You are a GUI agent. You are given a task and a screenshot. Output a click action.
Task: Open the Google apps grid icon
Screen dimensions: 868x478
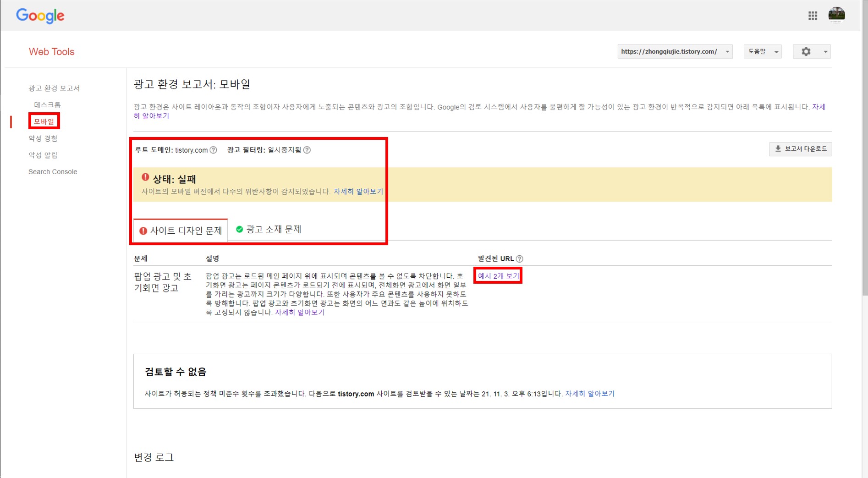click(813, 16)
